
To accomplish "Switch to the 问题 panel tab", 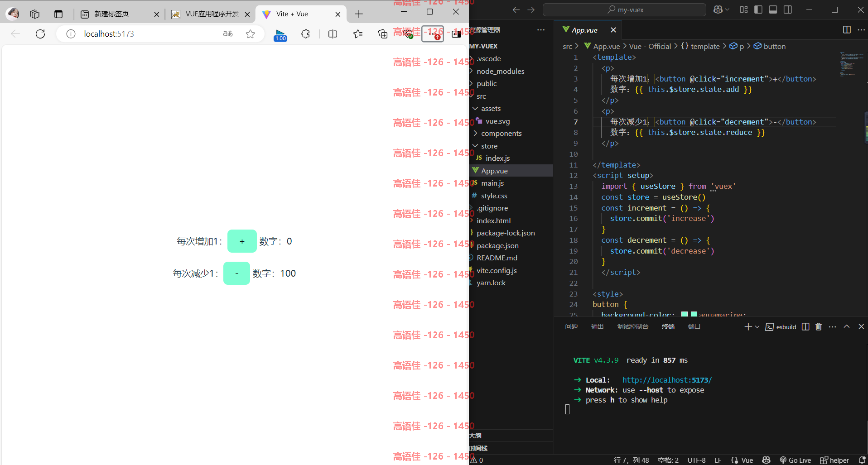I will [x=571, y=326].
